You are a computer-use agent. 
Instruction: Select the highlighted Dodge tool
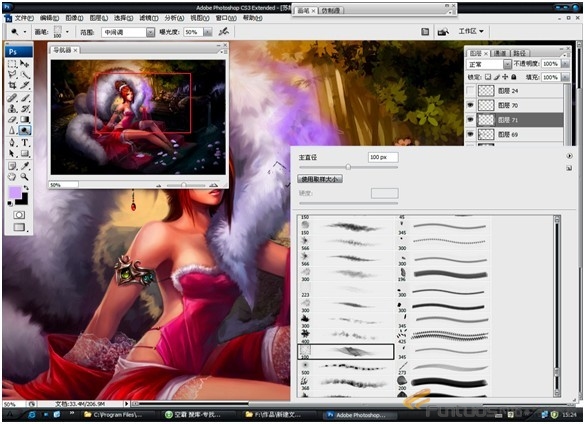[x=25, y=130]
